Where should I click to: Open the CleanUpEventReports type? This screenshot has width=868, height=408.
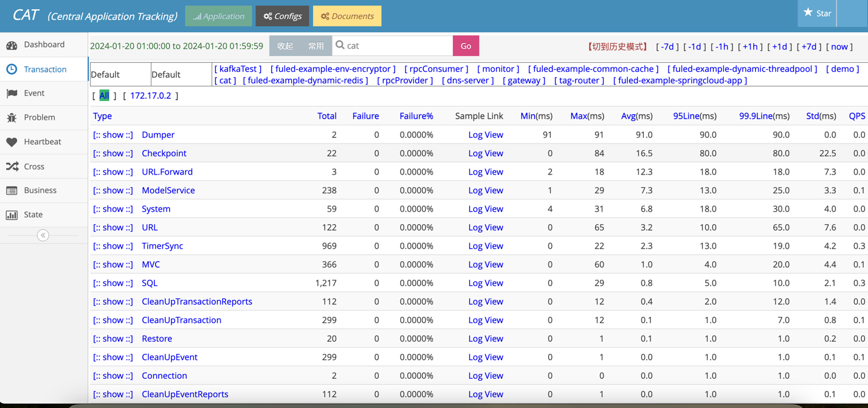[185, 394]
